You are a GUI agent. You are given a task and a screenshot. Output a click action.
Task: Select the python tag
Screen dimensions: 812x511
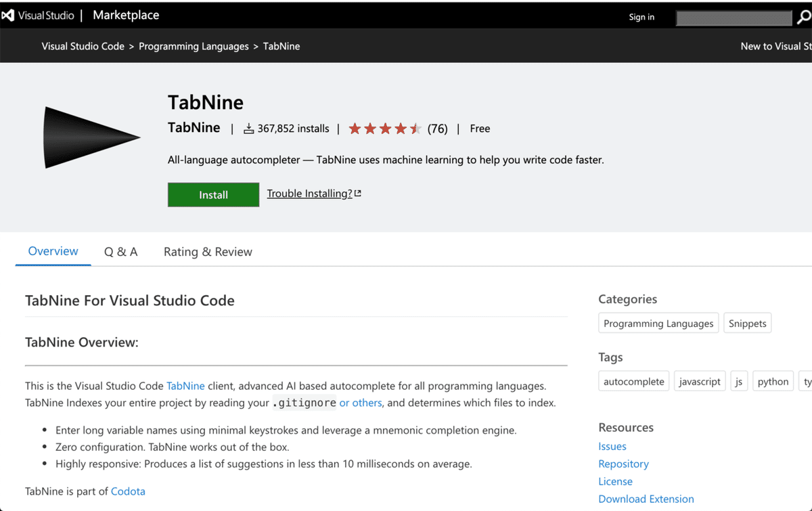pyautogui.click(x=773, y=381)
